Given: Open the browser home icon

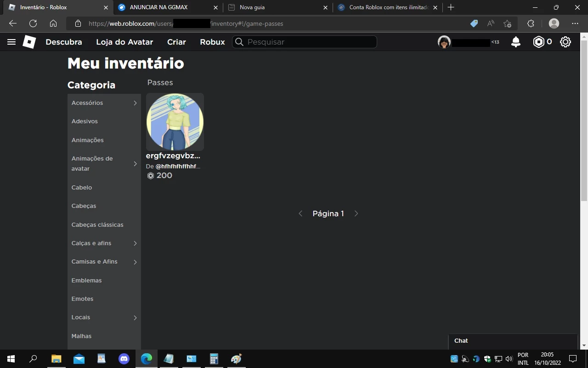Looking at the screenshot, I should (53, 23).
